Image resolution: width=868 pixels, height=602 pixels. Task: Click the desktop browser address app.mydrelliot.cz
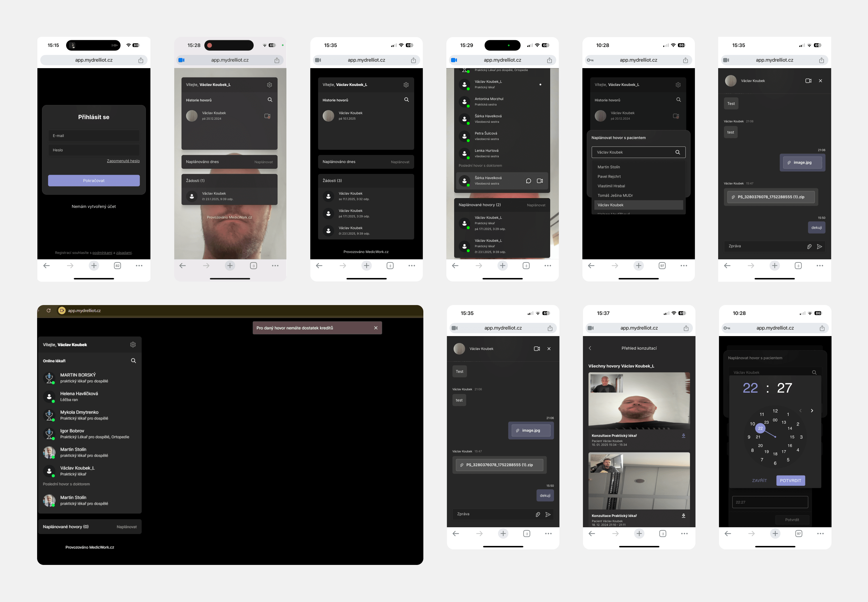point(84,311)
